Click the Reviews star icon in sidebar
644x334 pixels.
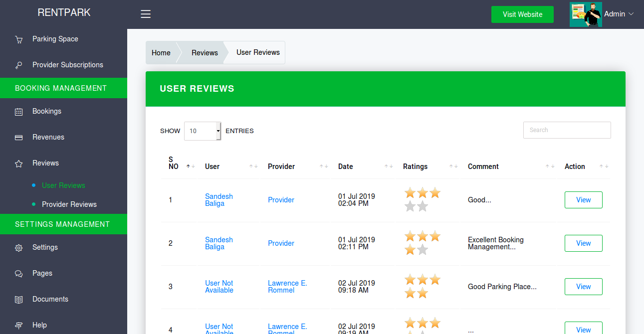[19, 164]
